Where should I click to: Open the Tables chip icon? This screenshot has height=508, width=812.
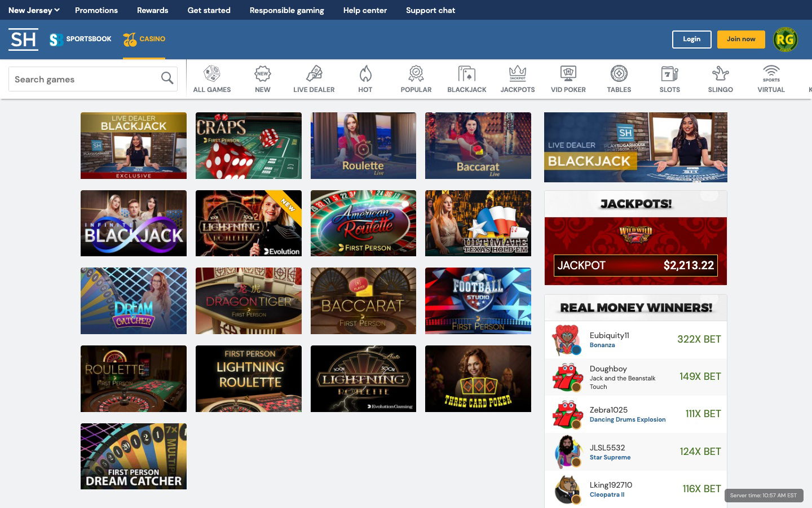pyautogui.click(x=619, y=73)
